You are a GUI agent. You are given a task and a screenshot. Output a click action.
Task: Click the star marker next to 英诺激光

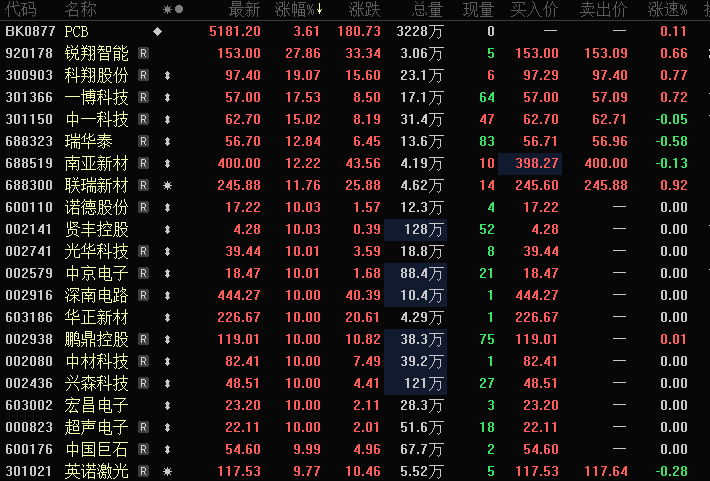click(168, 471)
